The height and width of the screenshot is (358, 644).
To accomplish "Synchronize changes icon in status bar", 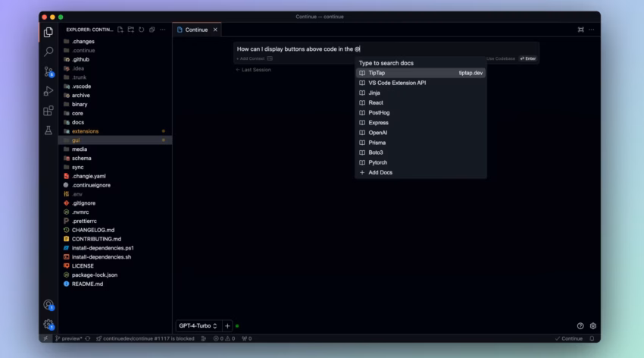I will [87, 339].
